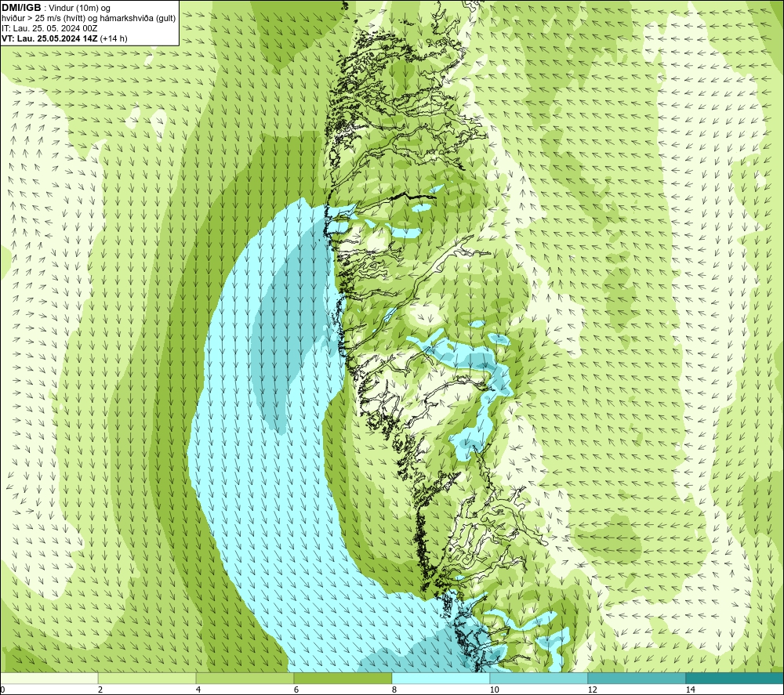Click the color scale label 6
Viewport: 784px width, 695px height.
296,690
